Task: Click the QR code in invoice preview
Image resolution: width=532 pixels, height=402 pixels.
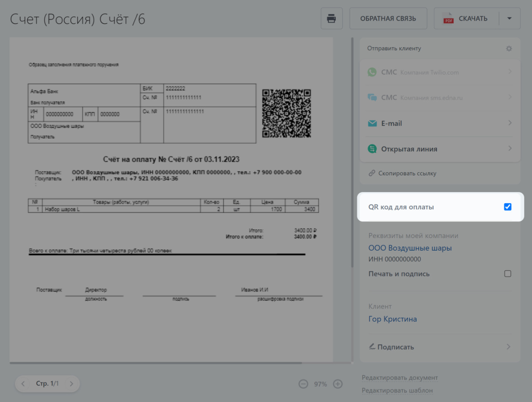Action: tap(286, 113)
